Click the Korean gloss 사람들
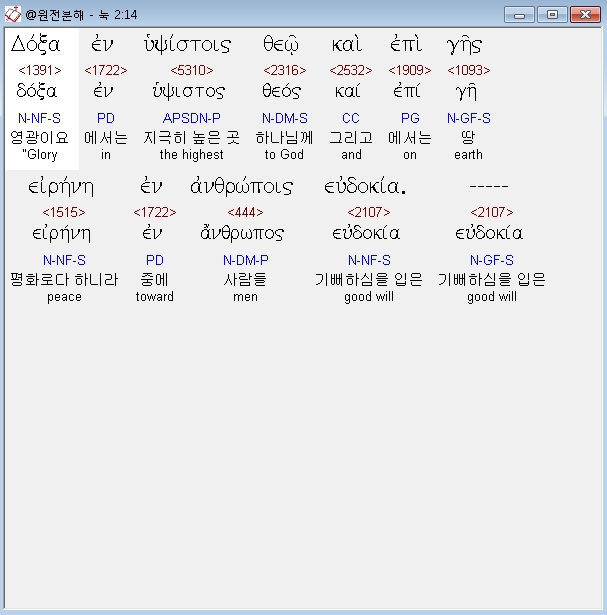Viewport: 607px width, 615px height. [x=245, y=279]
